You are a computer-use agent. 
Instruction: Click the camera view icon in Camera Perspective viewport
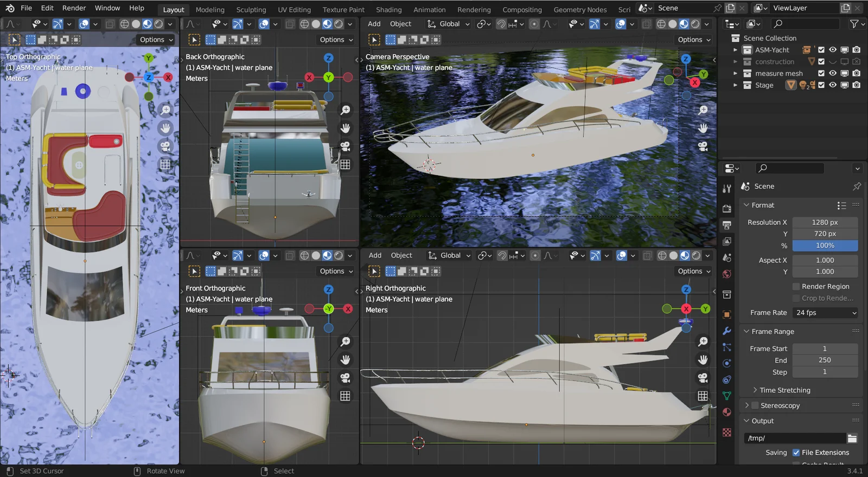(703, 146)
